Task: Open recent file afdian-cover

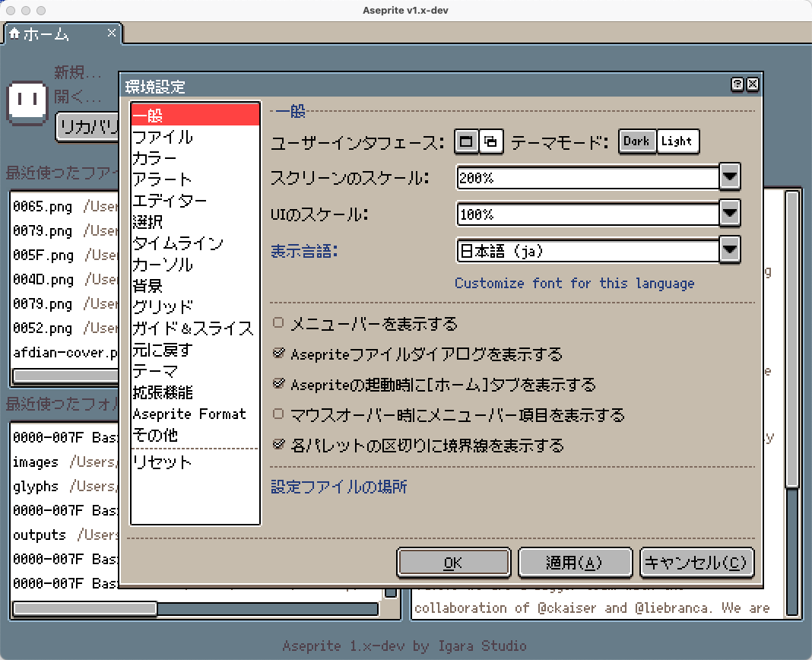Action: click(65, 352)
